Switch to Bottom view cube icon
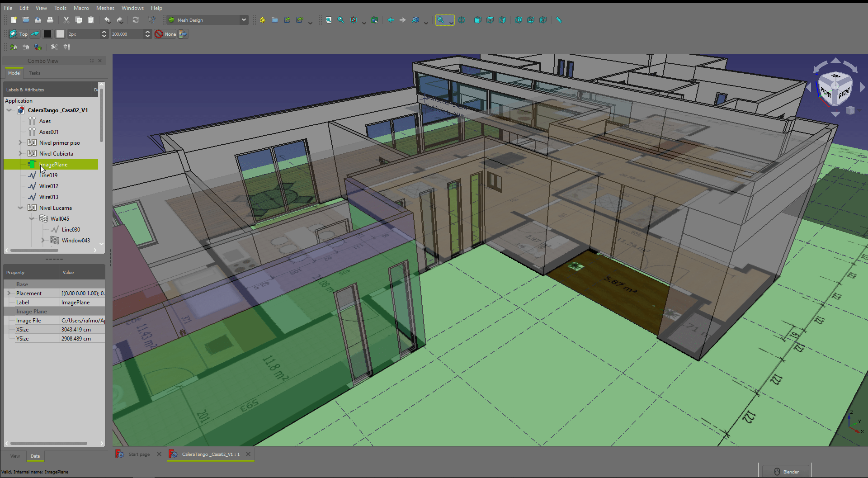Viewport: 868px width, 478px height. [531, 20]
